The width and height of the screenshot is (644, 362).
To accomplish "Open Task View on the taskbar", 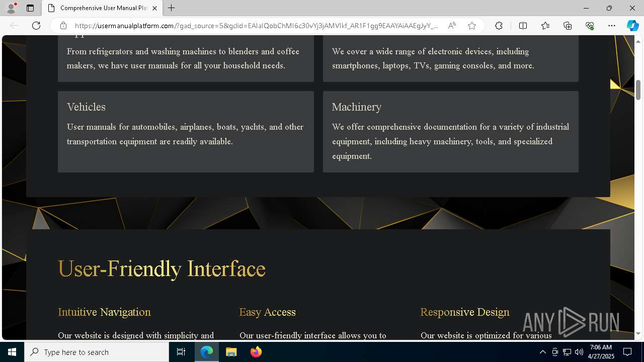I will (x=181, y=352).
